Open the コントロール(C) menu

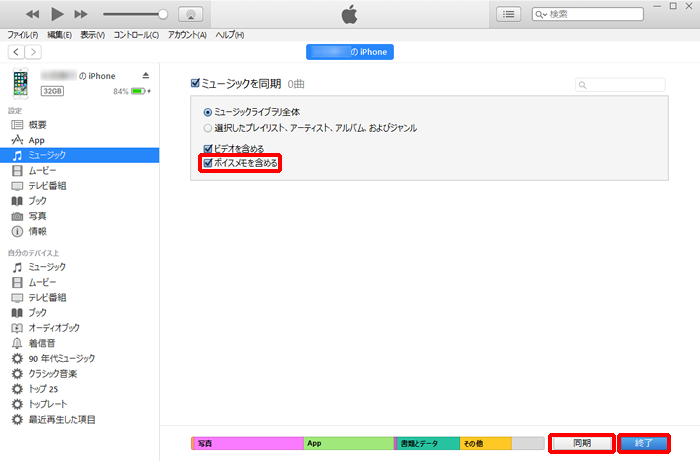pos(136,35)
